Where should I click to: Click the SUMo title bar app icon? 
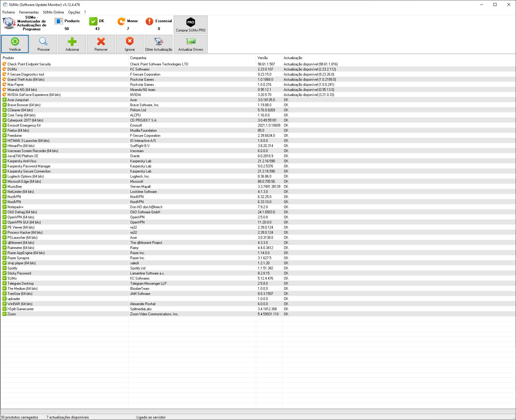(x=5, y=4)
